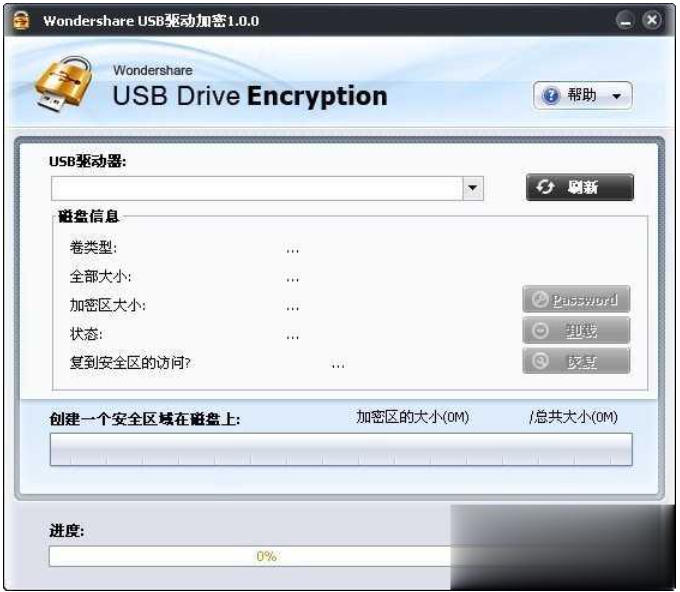Click the 卸载 uninstall button
This screenshot has height=592, width=680.
click(576, 330)
